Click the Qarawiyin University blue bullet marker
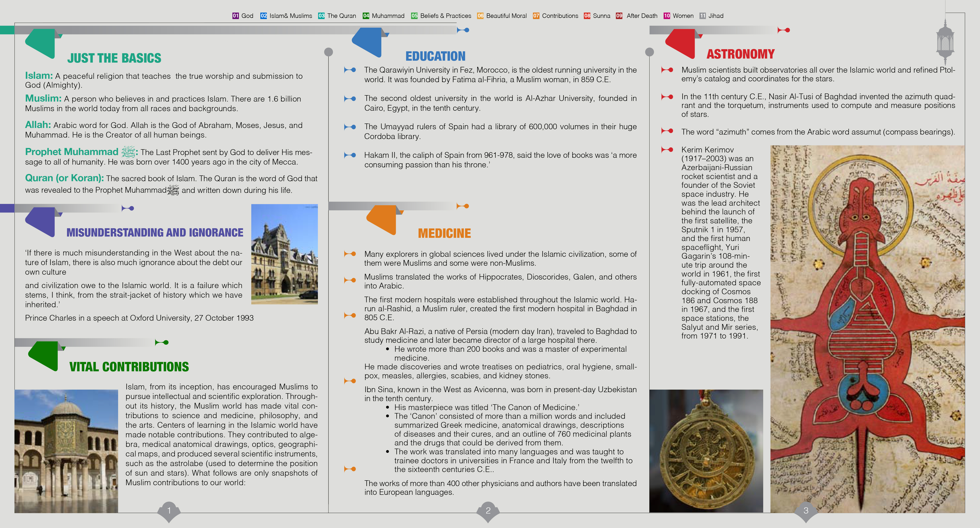Image resolution: width=980 pixels, height=528 pixels. coord(350,70)
